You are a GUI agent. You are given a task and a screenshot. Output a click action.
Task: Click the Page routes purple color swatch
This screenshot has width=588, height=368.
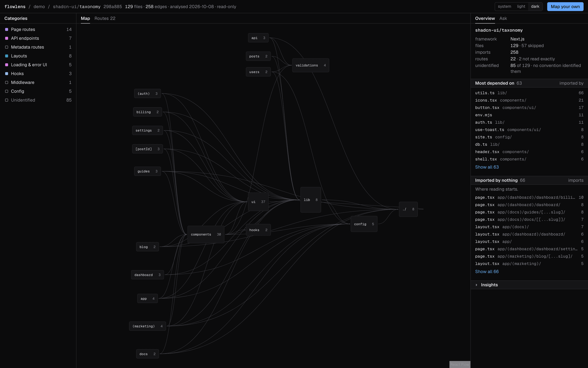pos(7,29)
